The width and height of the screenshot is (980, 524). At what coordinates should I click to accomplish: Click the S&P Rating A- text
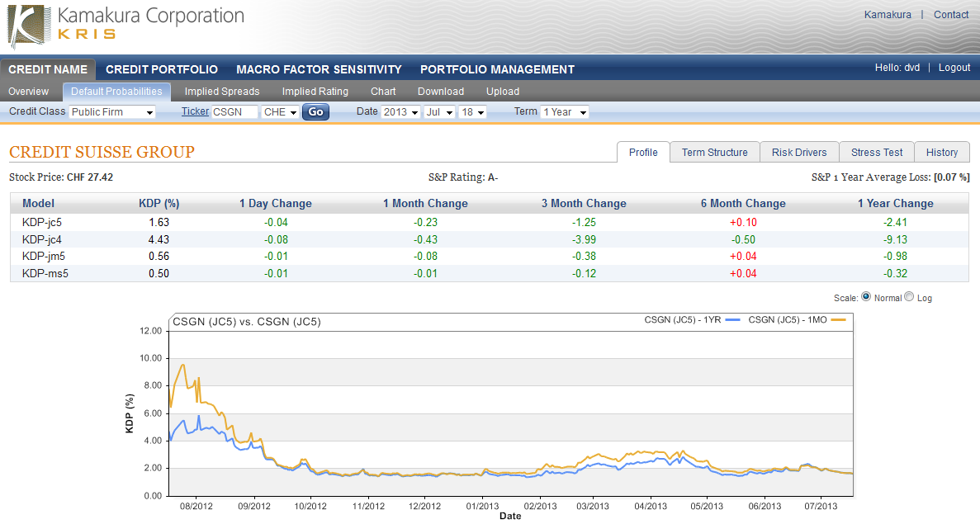(x=463, y=177)
